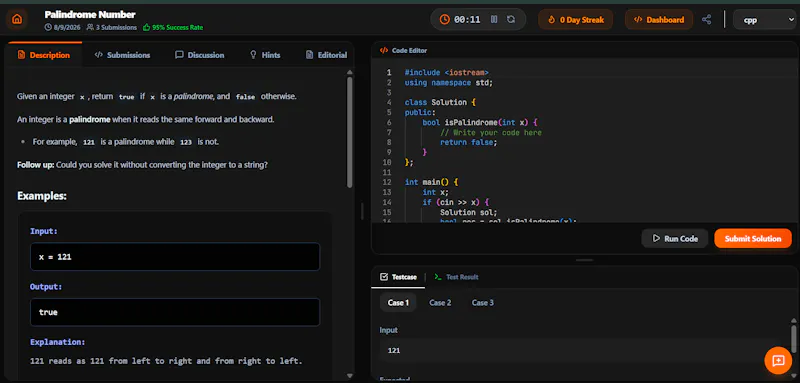Click the testcase panel scrollbar
The width and height of the screenshot is (800, 383).
pos(793,338)
